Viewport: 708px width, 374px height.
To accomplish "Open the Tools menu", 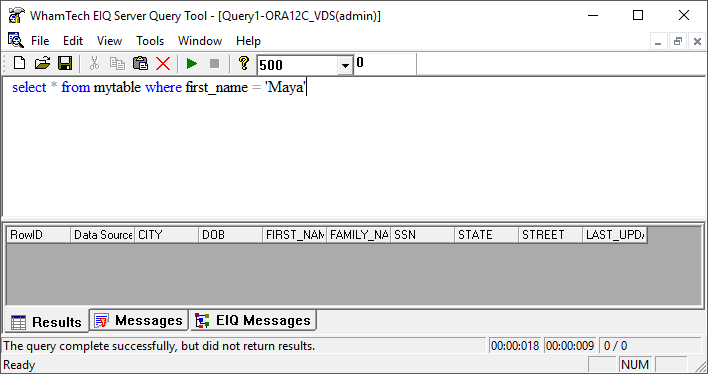I will click(150, 41).
